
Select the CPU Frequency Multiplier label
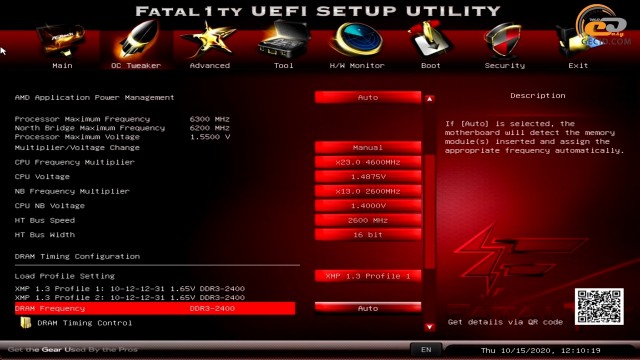click(75, 162)
